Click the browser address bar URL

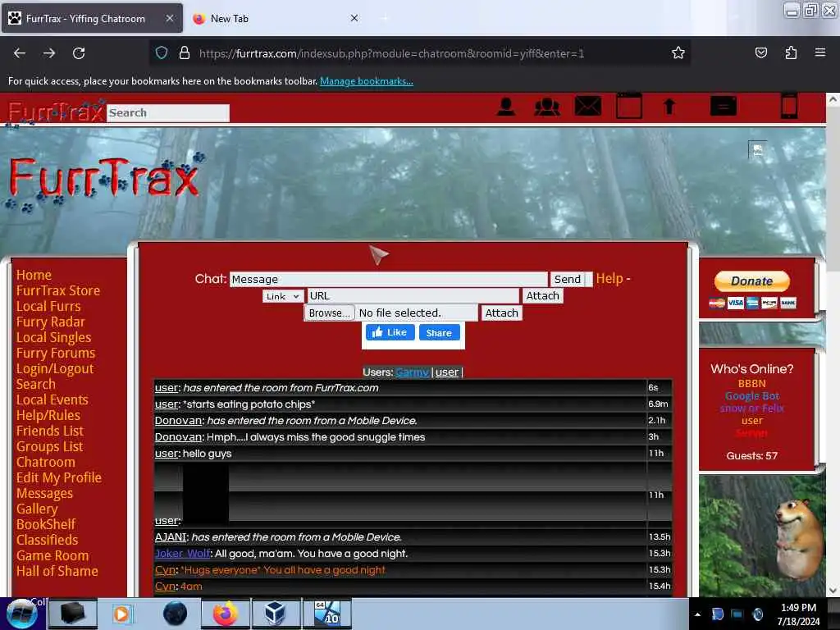click(x=391, y=53)
